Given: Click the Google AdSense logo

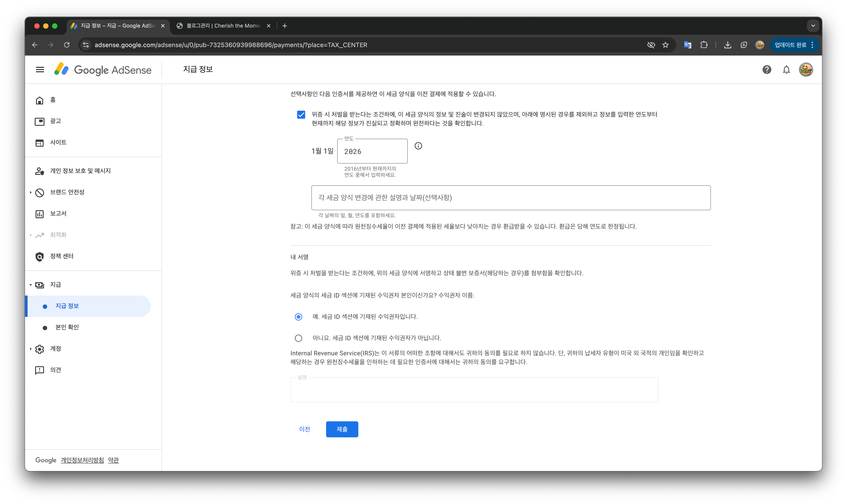Looking at the screenshot, I should tap(103, 70).
